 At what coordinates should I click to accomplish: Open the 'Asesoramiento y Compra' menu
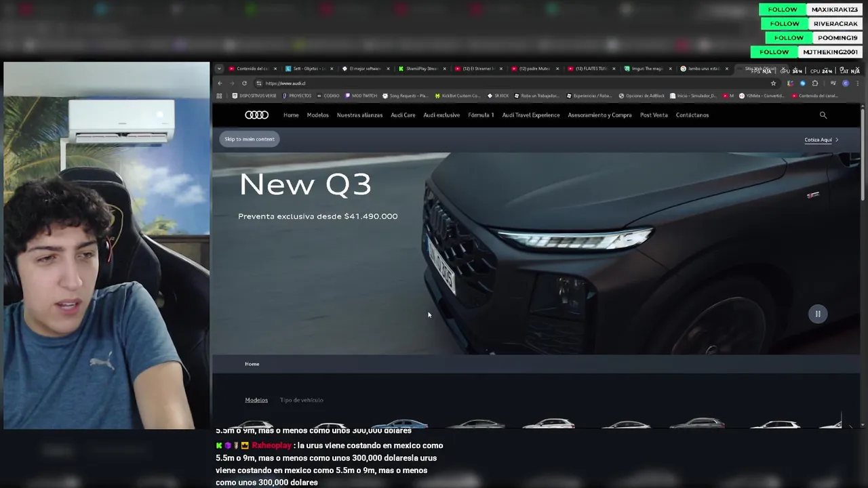click(x=599, y=115)
